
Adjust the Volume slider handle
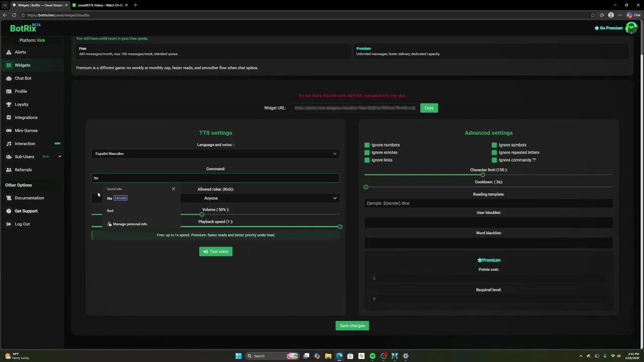pos(202,214)
